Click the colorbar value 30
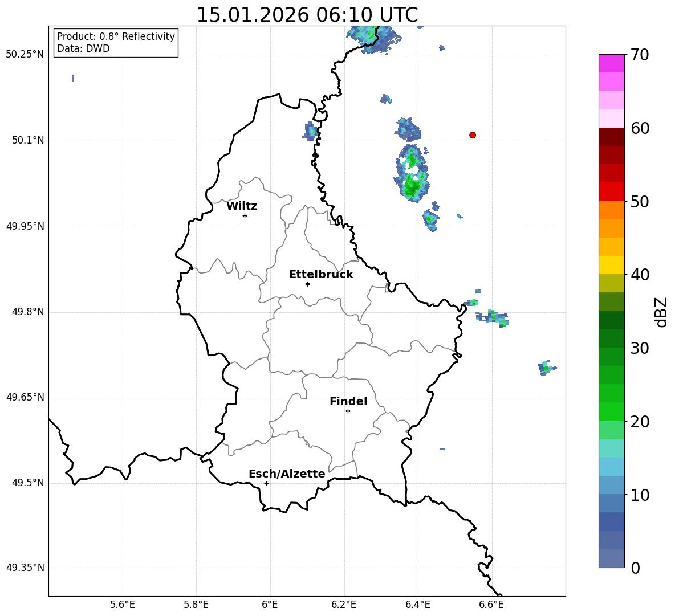675x616 pixels. click(640, 348)
